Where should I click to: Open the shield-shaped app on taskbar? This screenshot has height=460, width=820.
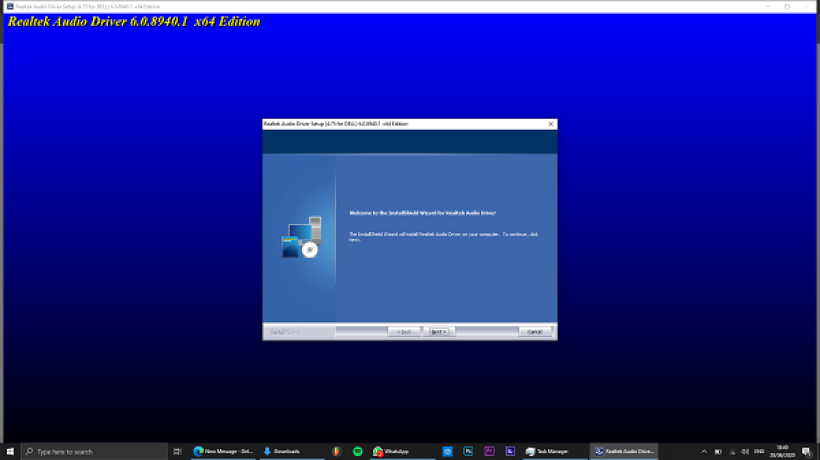(336, 451)
